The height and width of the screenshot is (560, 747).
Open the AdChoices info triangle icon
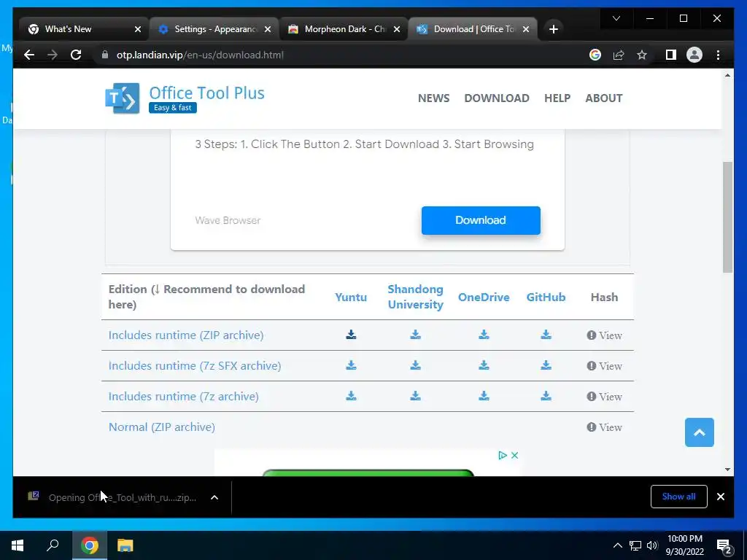[x=502, y=455]
